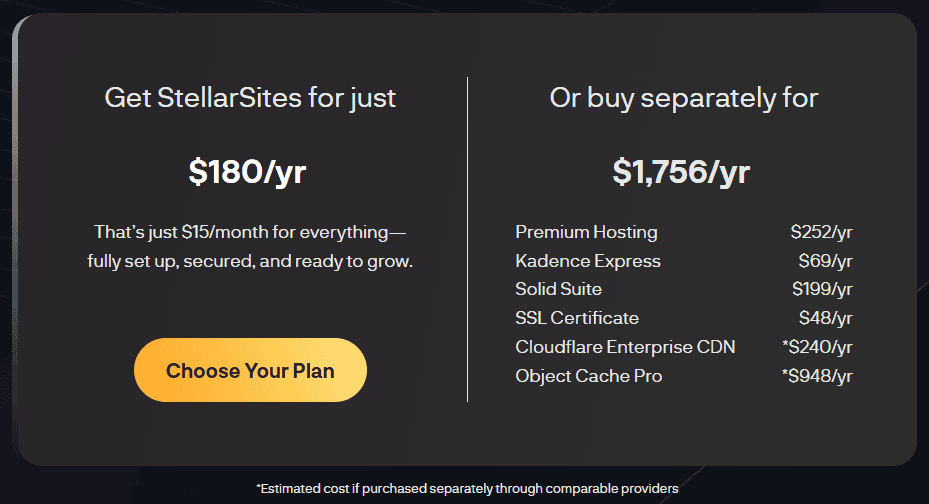Click the Choose Your Plan button

coord(250,371)
